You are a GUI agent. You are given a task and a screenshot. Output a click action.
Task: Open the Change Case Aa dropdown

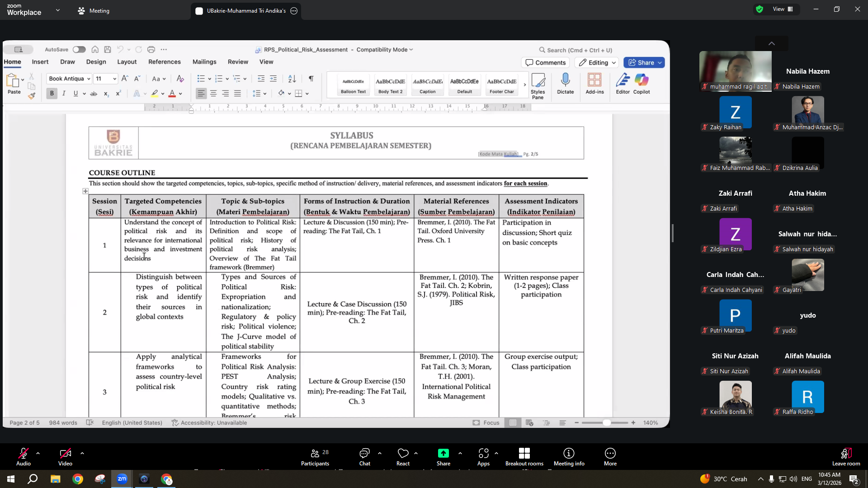[x=159, y=79]
